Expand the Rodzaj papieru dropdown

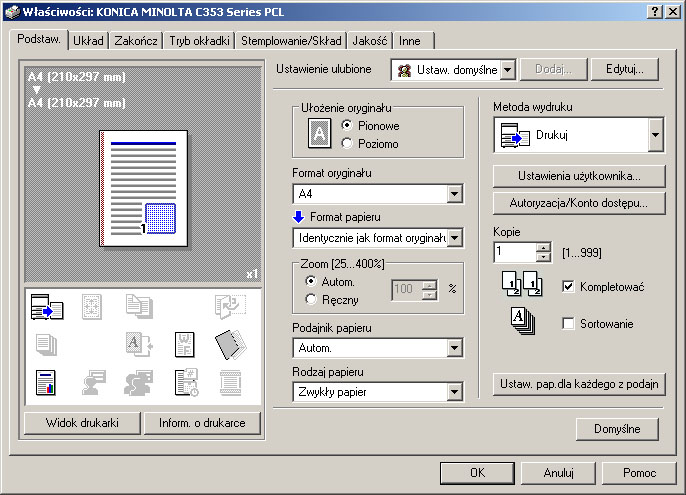pos(454,392)
